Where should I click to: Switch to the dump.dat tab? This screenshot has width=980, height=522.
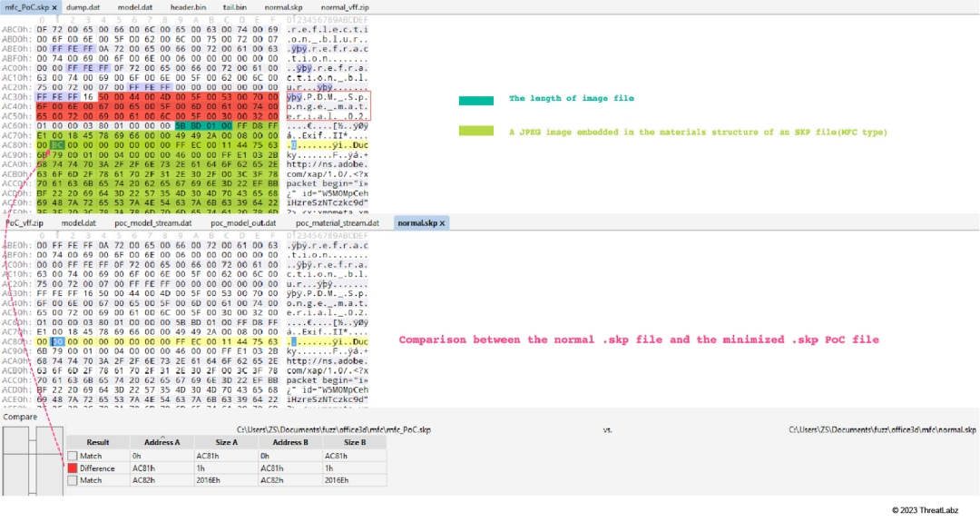(x=83, y=7)
